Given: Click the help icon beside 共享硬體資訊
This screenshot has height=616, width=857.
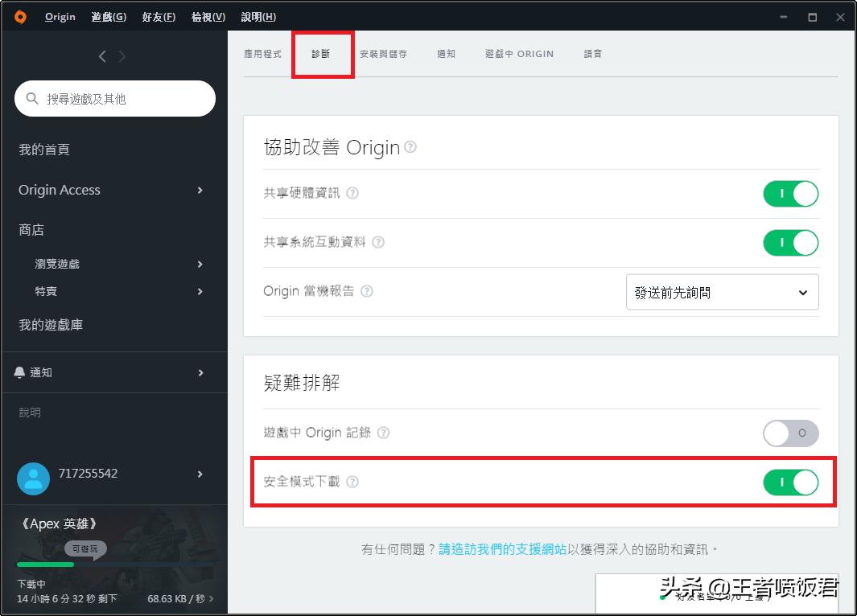Looking at the screenshot, I should point(352,193).
